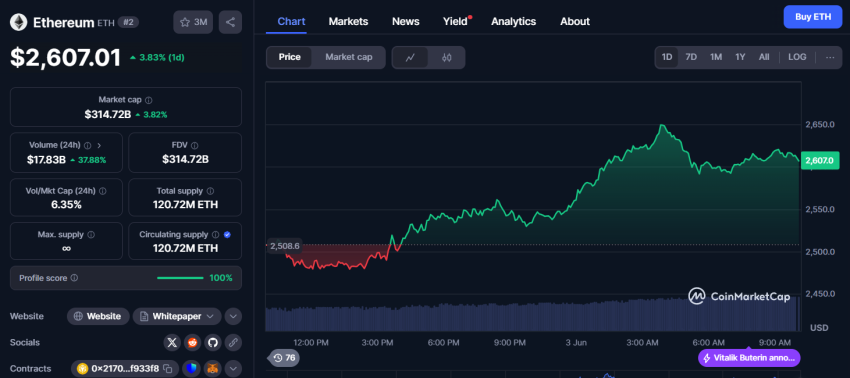
Task: Open Volume (24h) info icon
Action: [x=88, y=145]
